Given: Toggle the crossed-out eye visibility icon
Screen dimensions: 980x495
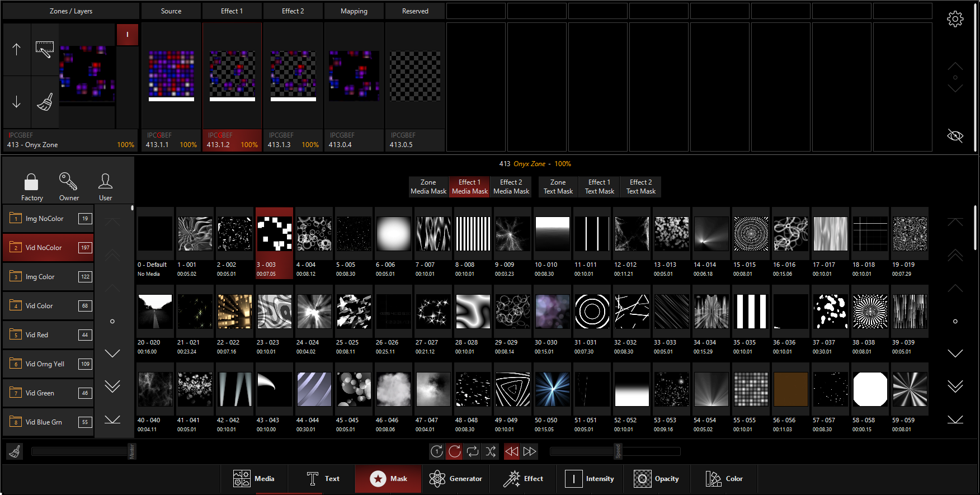Looking at the screenshot, I should click(955, 135).
